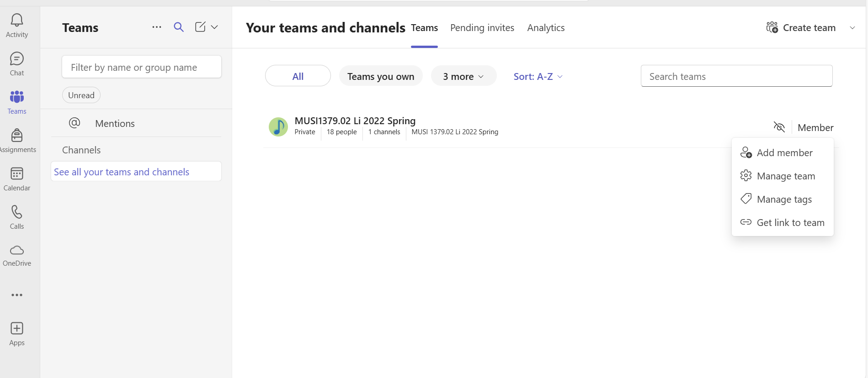868x378 pixels.
Task: Open Mentions in the Teams pane
Action: pyautogui.click(x=136, y=123)
